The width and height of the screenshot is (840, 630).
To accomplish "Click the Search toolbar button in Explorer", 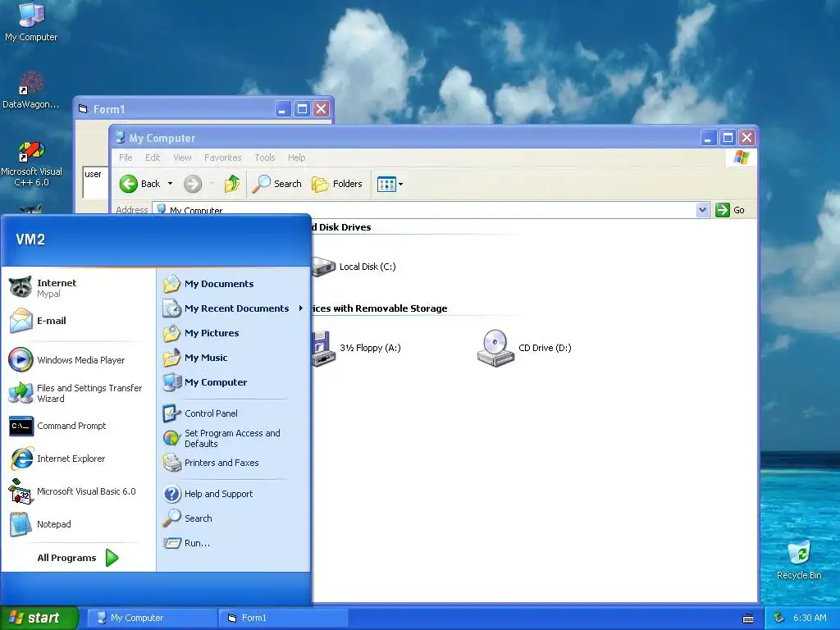I will [276, 184].
